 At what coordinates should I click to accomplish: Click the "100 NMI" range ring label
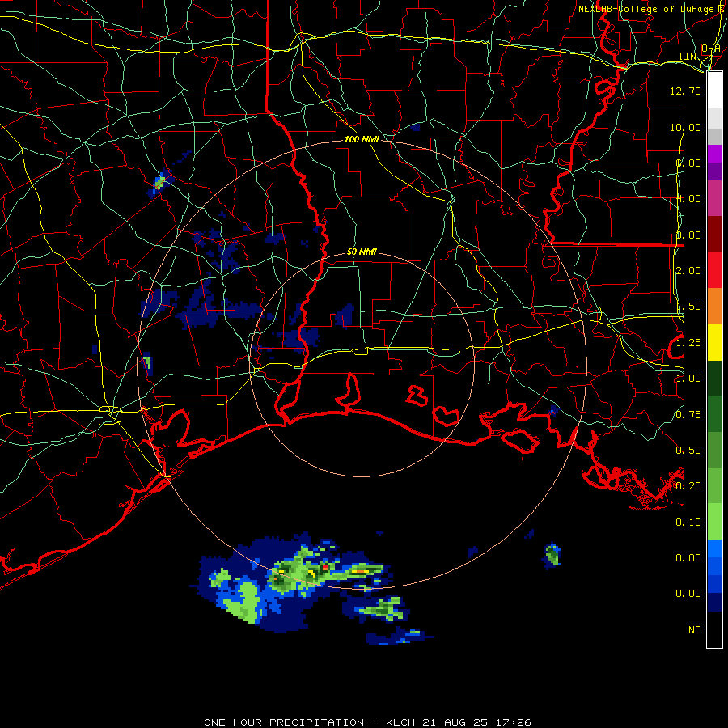pos(362,139)
